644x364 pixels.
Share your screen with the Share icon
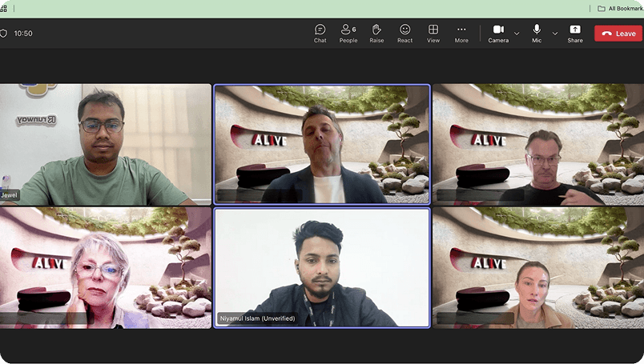pos(575,33)
